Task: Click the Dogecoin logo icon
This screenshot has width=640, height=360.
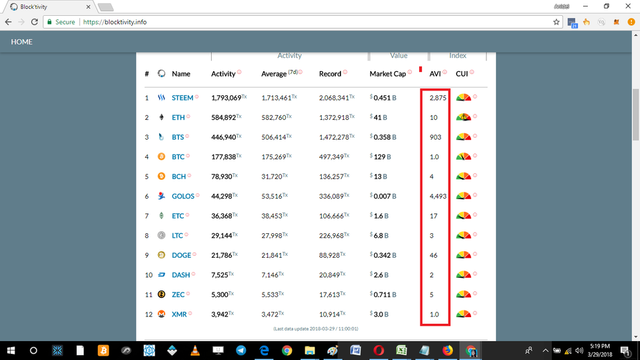Action: coord(161,255)
